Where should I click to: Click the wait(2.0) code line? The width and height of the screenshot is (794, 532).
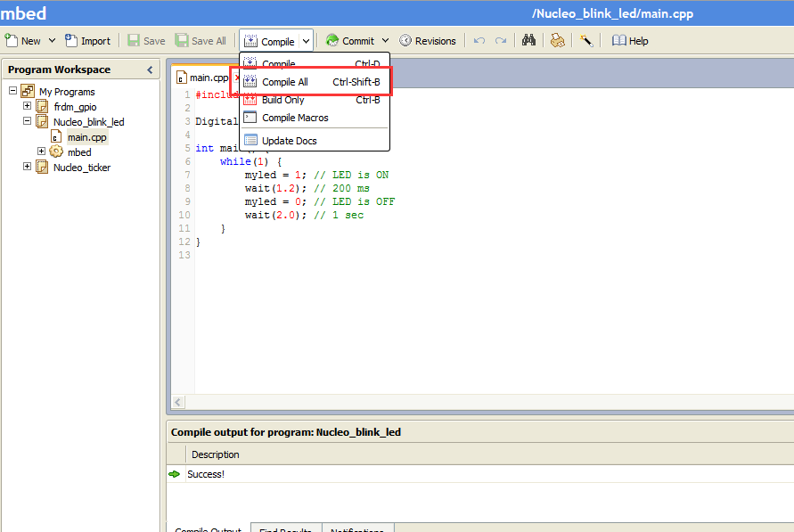(304, 215)
